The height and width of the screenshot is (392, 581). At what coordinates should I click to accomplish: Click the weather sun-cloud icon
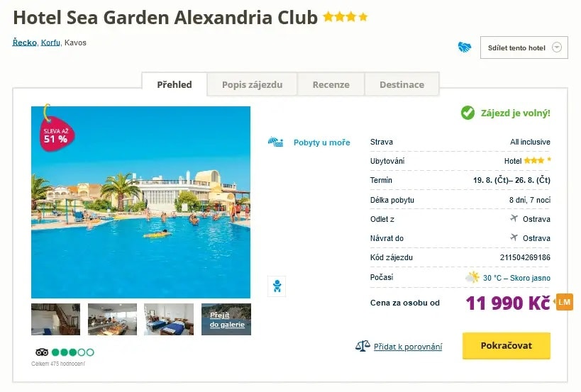pos(472,277)
